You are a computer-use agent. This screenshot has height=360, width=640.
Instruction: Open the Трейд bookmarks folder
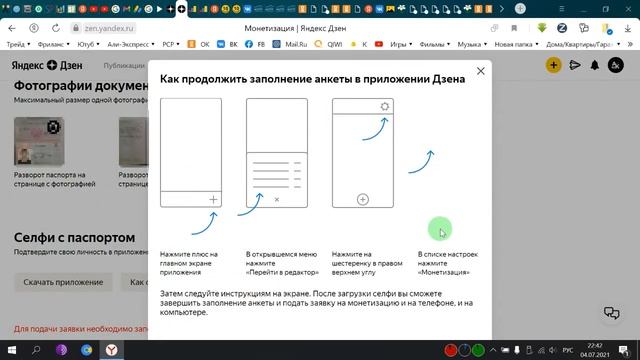click(x=18, y=44)
